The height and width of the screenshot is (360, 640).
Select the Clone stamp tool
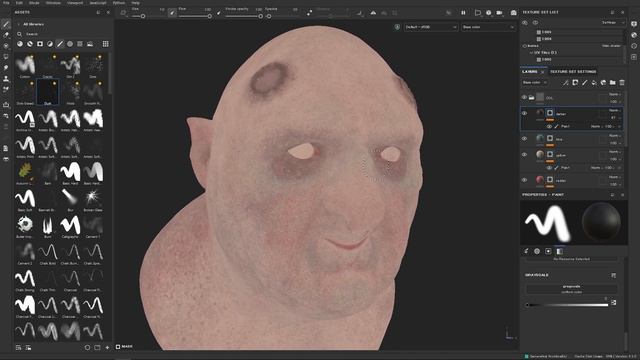pyautogui.click(x=6, y=78)
